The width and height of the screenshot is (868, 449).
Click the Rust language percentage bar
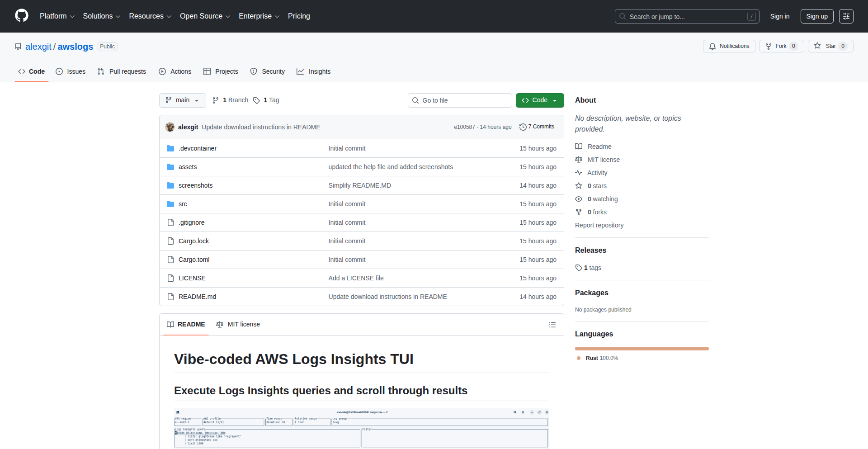642,349
